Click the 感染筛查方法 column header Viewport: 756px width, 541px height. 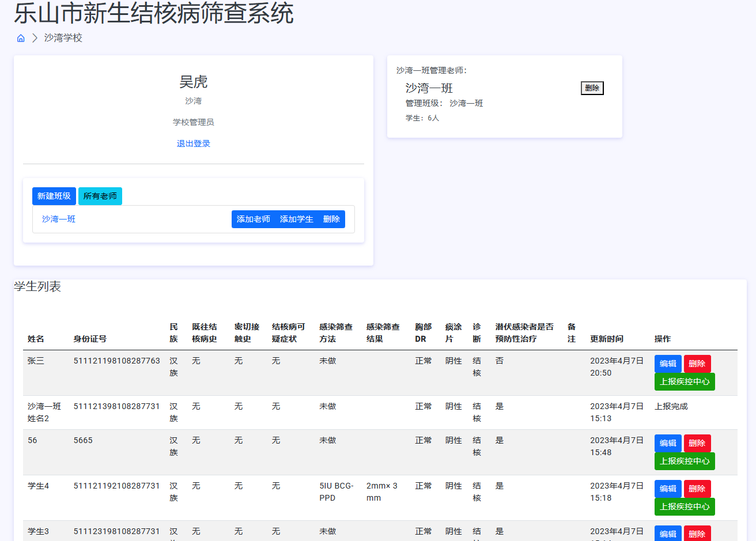[x=336, y=332]
